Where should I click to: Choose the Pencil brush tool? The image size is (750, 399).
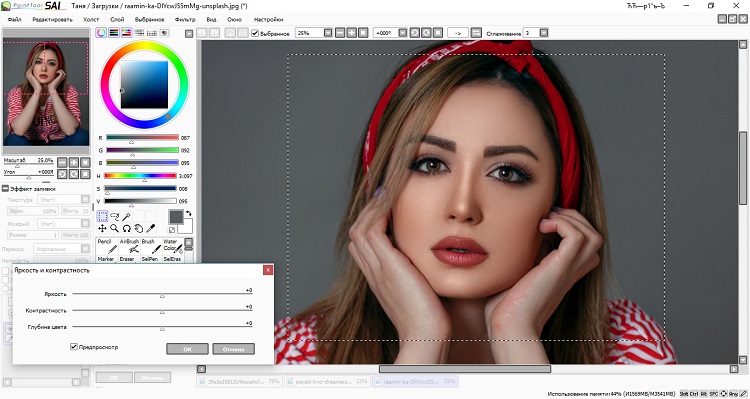tap(107, 246)
